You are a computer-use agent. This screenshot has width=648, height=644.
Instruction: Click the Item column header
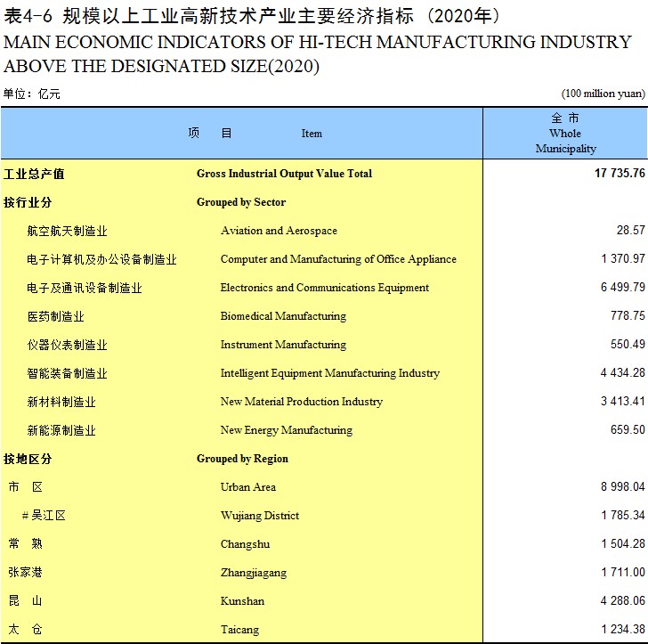coord(312,134)
